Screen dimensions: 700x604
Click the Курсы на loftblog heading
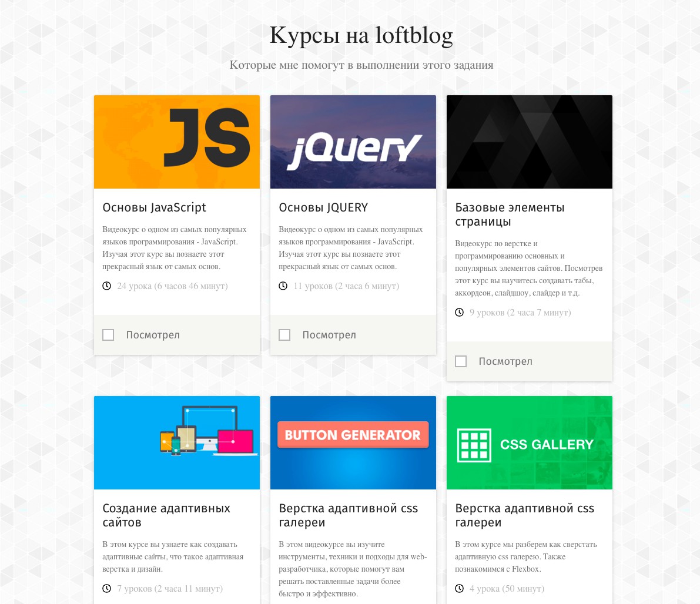click(x=361, y=35)
